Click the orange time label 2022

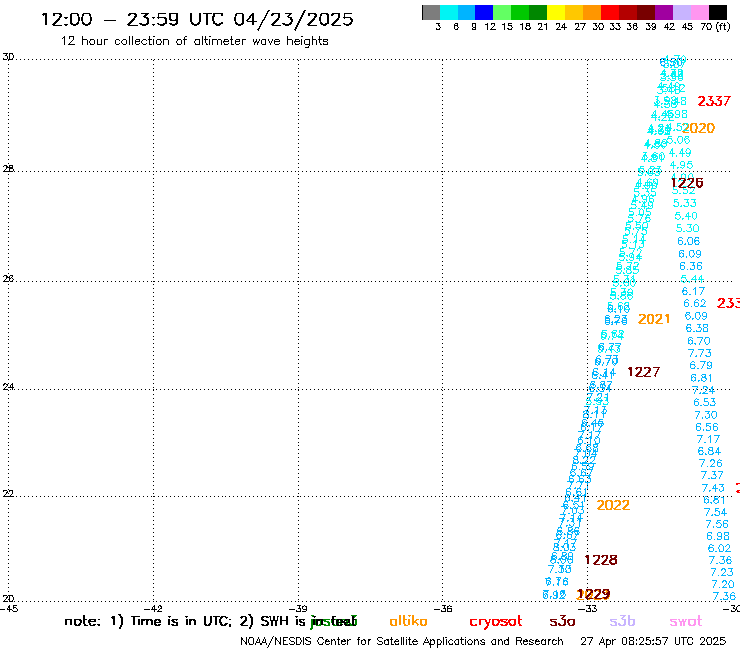(613, 505)
